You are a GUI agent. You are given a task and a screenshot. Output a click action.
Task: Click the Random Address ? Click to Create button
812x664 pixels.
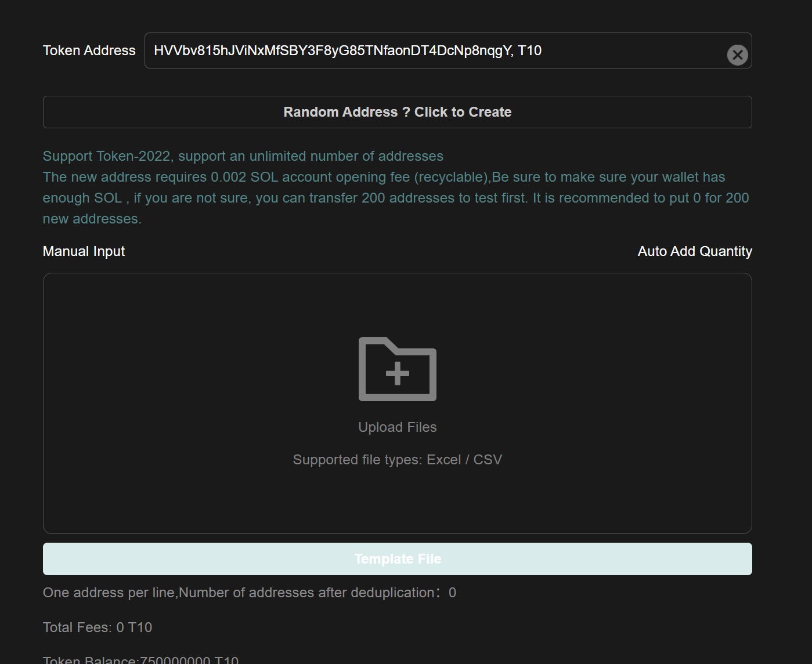[398, 112]
